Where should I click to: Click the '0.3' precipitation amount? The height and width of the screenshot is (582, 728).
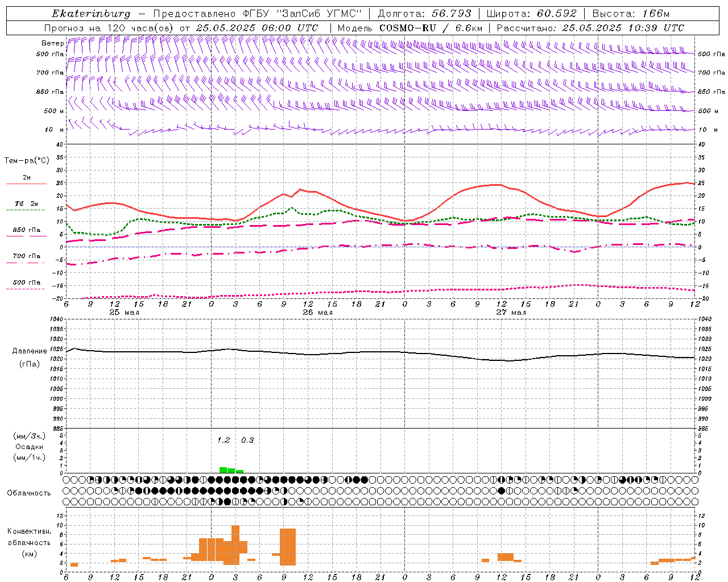[247, 440]
